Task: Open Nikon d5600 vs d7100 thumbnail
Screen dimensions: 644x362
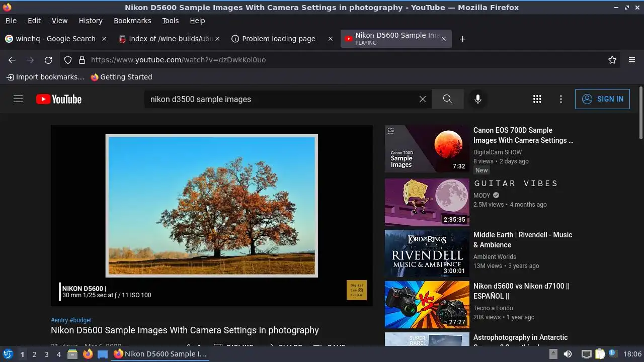Action: 427,305
